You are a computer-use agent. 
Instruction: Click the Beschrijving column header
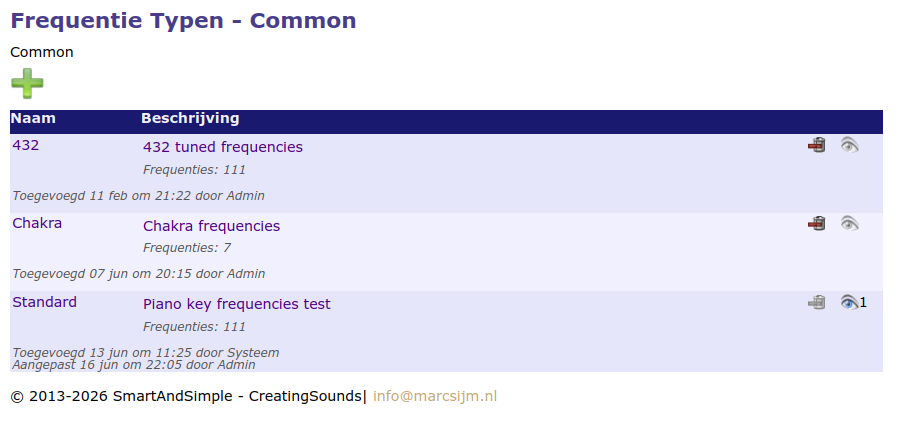190,118
